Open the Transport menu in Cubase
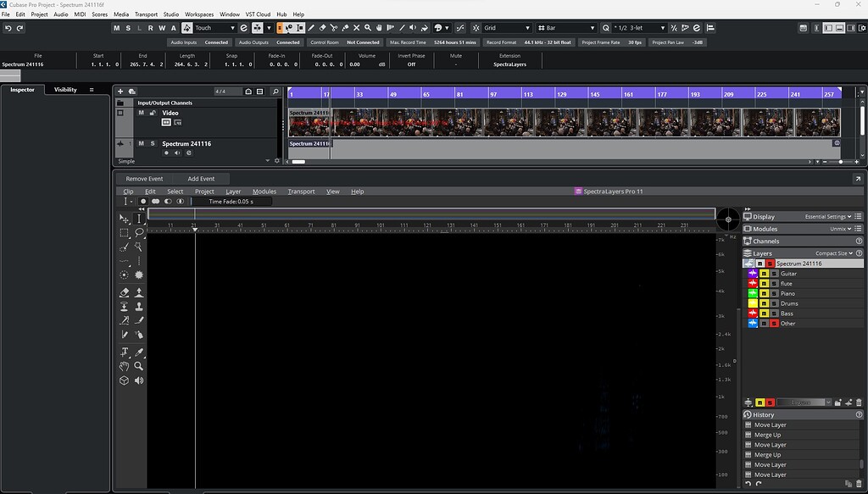The width and height of the screenshot is (868, 494). pos(146,14)
